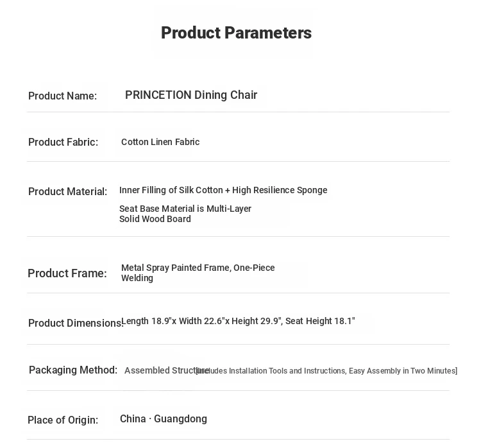This screenshot has height=448, width=481.
Task: Click the High Resilience Sponge text
Action: click(280, 190)
